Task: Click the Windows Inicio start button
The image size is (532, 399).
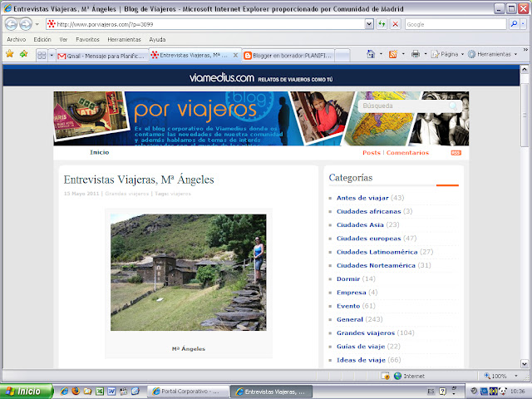Action: pos(26,392)
